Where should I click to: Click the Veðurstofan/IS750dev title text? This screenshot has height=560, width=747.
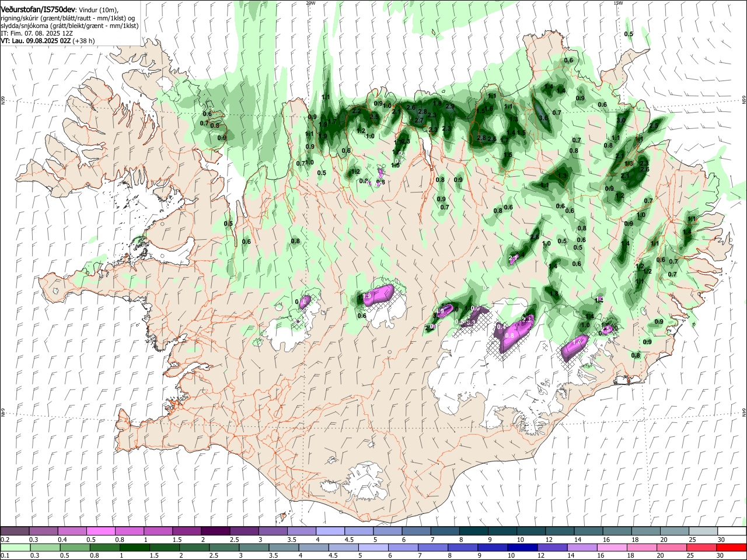(38, 9)
